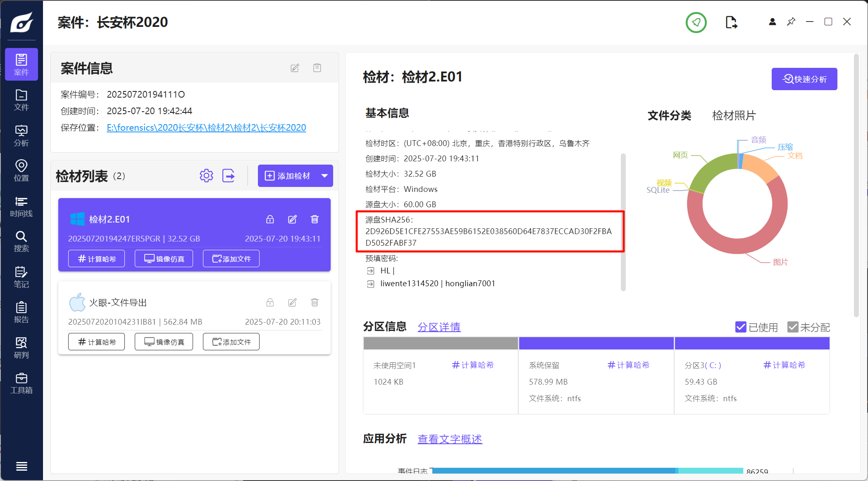Click the 快速分析 button
The height and width of the screenshot is (481, 868).
804,79
